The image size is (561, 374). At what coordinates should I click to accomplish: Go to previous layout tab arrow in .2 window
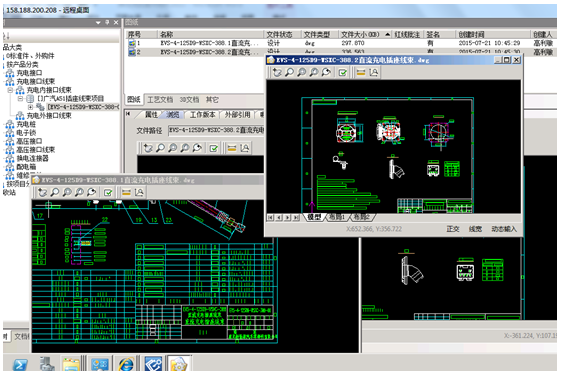(279, 217)
